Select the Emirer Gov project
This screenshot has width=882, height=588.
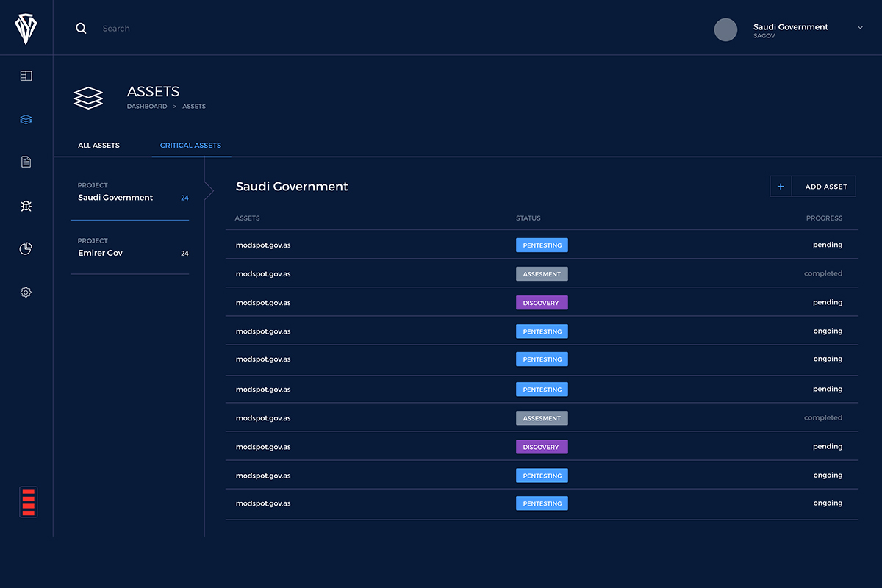click(x=129, y=248)
